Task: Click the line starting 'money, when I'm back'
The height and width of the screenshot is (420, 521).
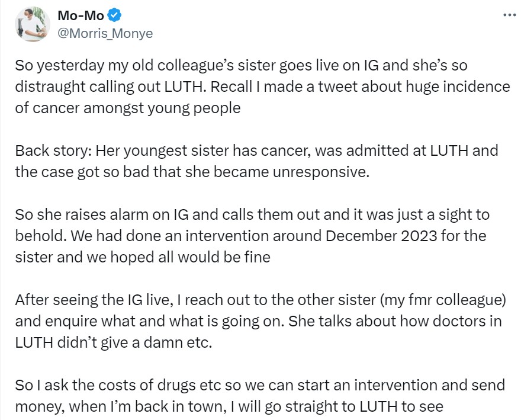Action: click(x=229, y=406)
